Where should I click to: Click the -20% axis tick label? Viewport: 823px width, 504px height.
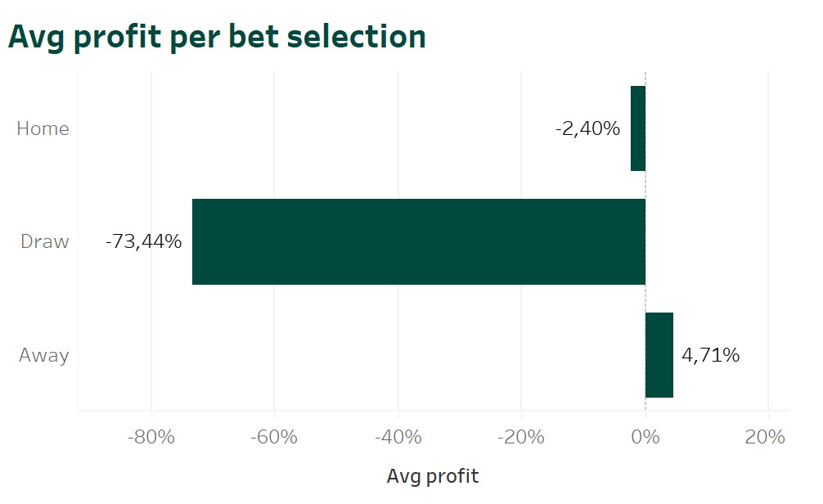(x=522, y=437)
